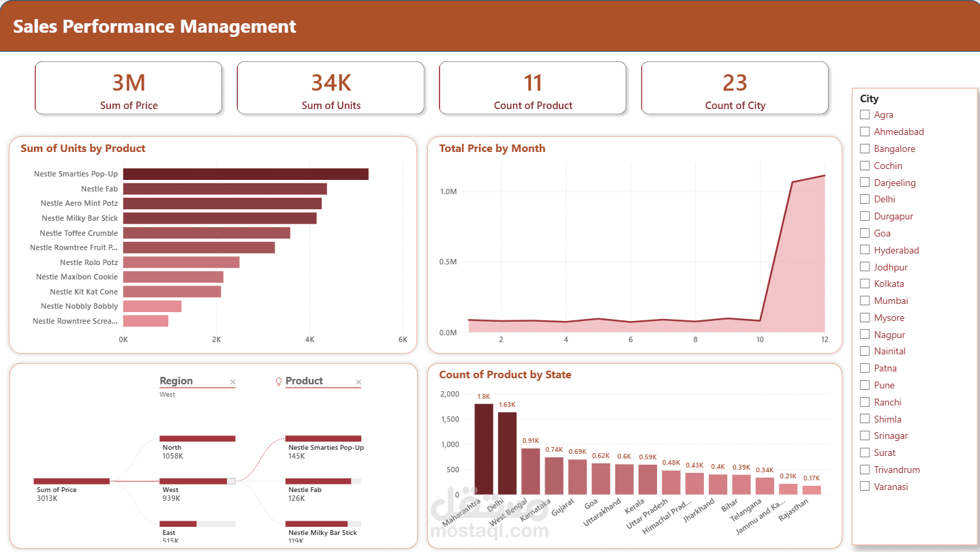Viewport: 980px width, 552px height.
Task: Click the Nestle Fab tree node 126K
Action: coord(324,481)
